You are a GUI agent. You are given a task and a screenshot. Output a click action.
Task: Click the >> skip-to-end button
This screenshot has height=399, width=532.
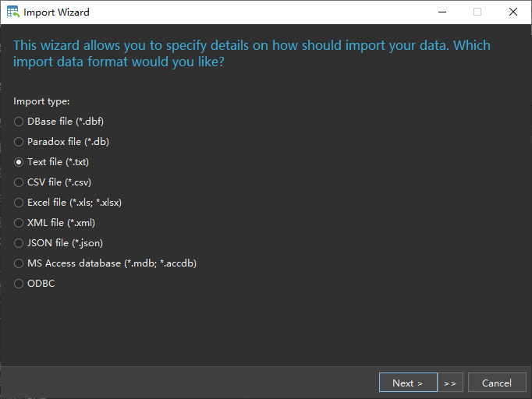[450, 383]
